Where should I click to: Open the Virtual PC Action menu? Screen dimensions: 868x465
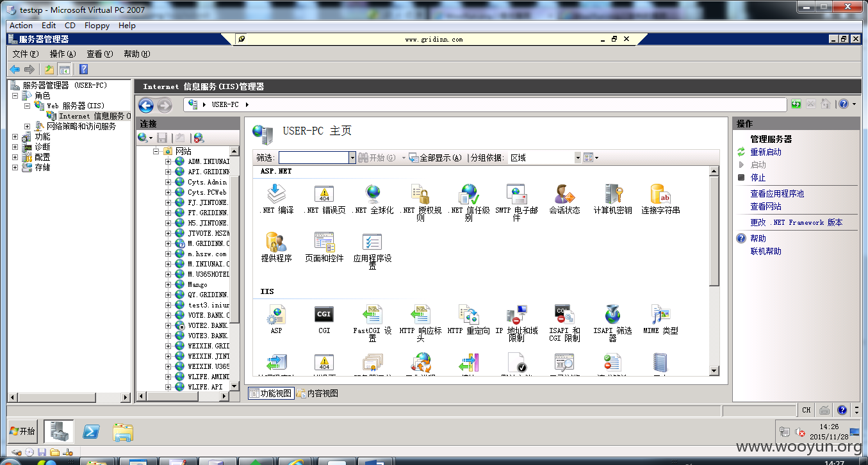point(21,26)
